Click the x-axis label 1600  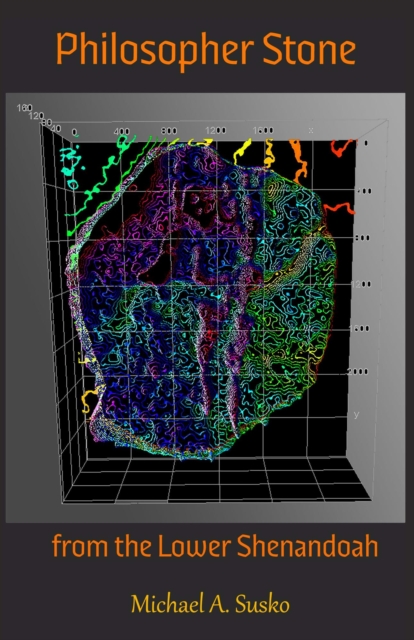[x=263, y=130]
